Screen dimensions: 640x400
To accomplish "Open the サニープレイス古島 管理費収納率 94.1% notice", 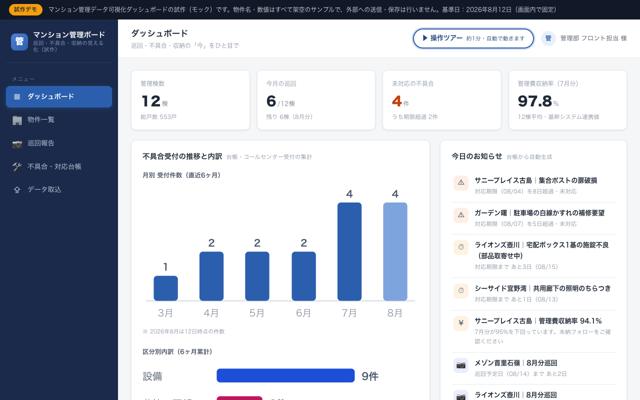I will pyautogui.click(x=533, y=331).
